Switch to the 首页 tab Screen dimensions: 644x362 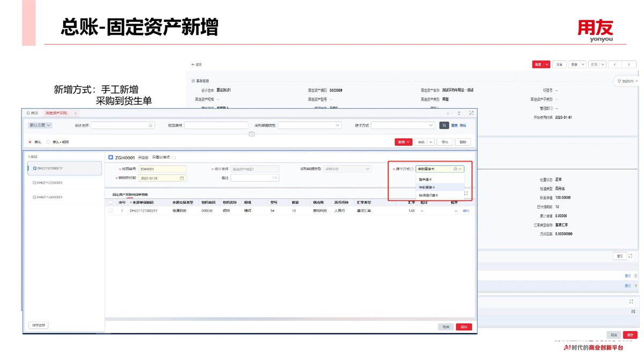click(x=33, y=113)
